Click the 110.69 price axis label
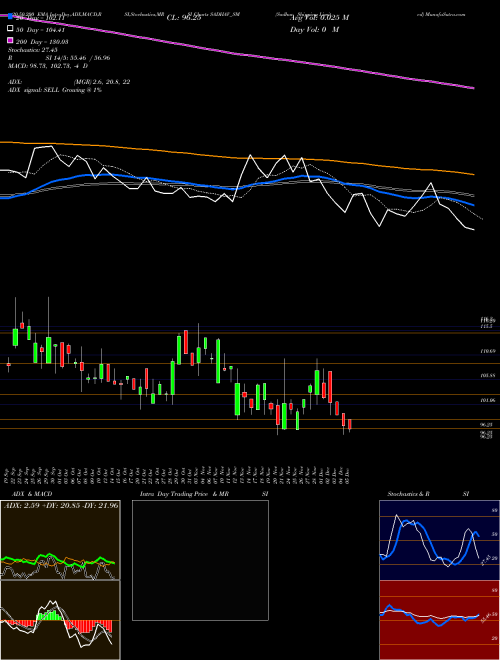Screen dimensions: 500x660 coord(487,351)
